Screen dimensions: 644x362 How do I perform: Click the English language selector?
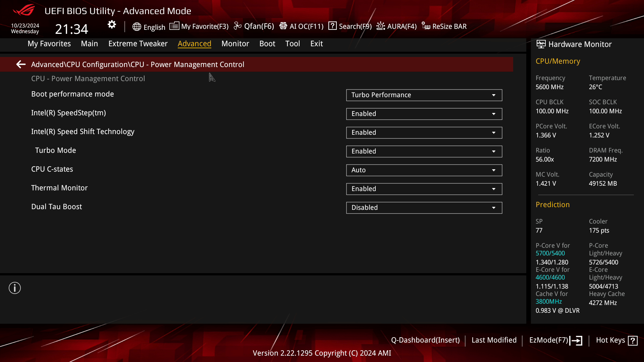click(x=148, y=26)
